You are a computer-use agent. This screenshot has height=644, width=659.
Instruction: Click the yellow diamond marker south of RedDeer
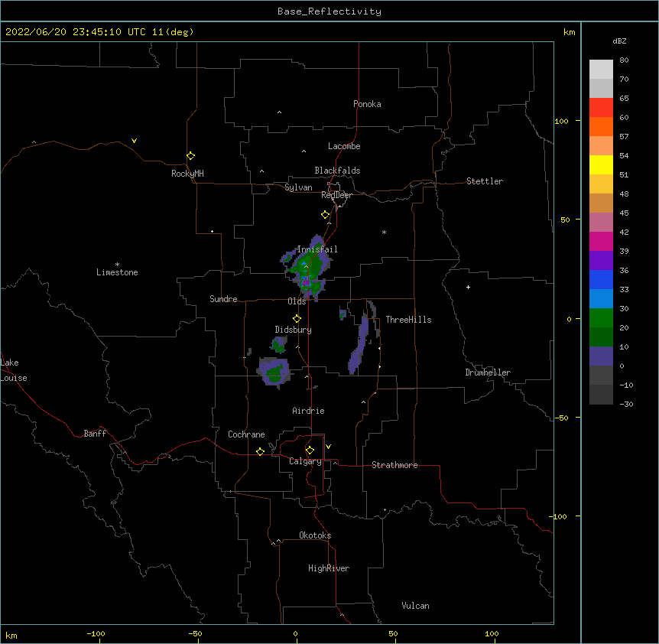[326, 215]
